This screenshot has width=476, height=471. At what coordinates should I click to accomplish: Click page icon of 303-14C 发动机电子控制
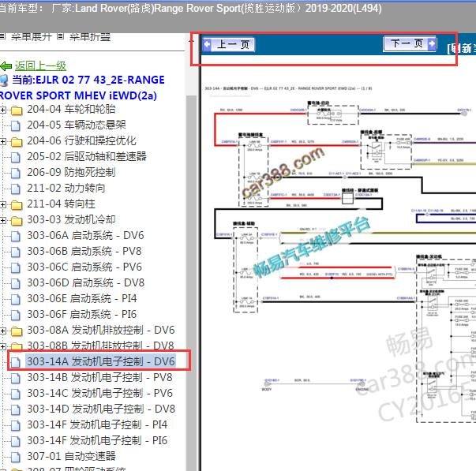16,394
